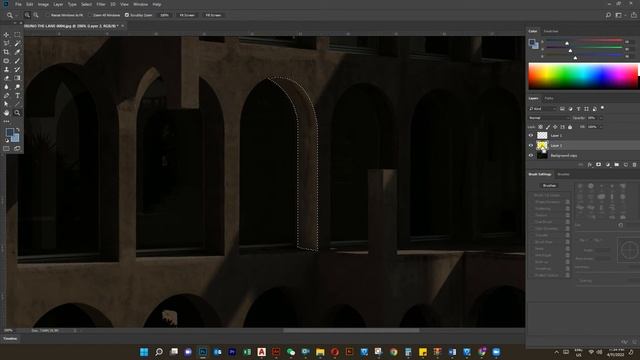This screenshot has height=360, width=640.
Task: Hide the Background copy layer
Action: (x=531, y=156)
